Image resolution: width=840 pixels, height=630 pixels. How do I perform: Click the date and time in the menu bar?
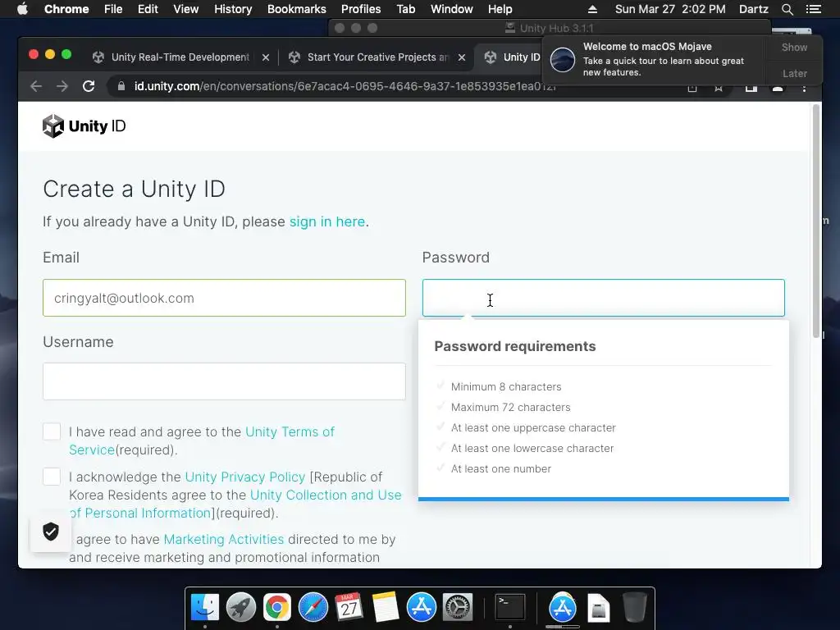point(670,9)
